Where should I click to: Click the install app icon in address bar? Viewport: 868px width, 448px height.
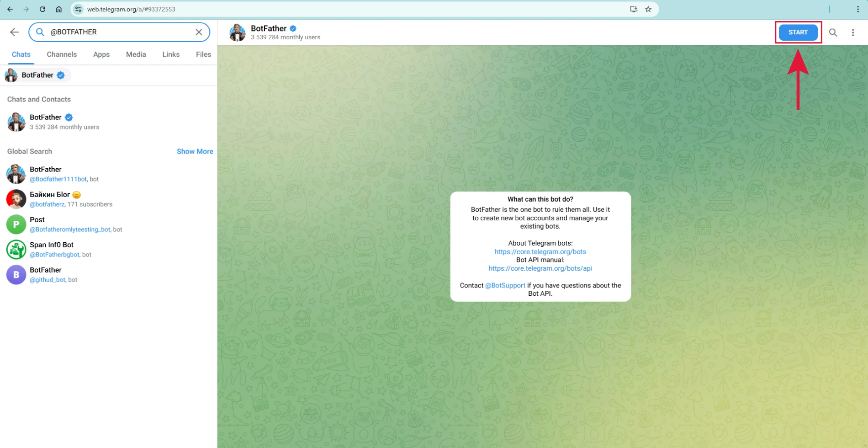coord(633,9)
